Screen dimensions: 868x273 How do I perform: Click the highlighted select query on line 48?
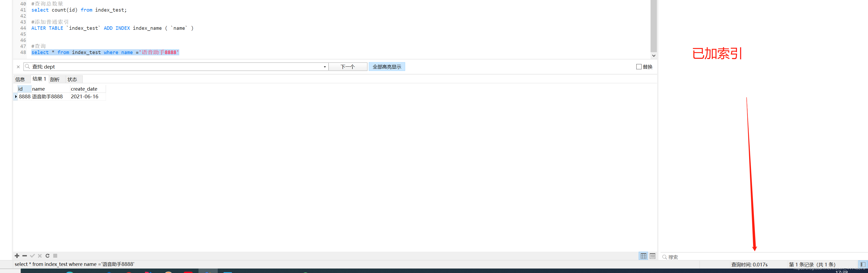point(105,53)
